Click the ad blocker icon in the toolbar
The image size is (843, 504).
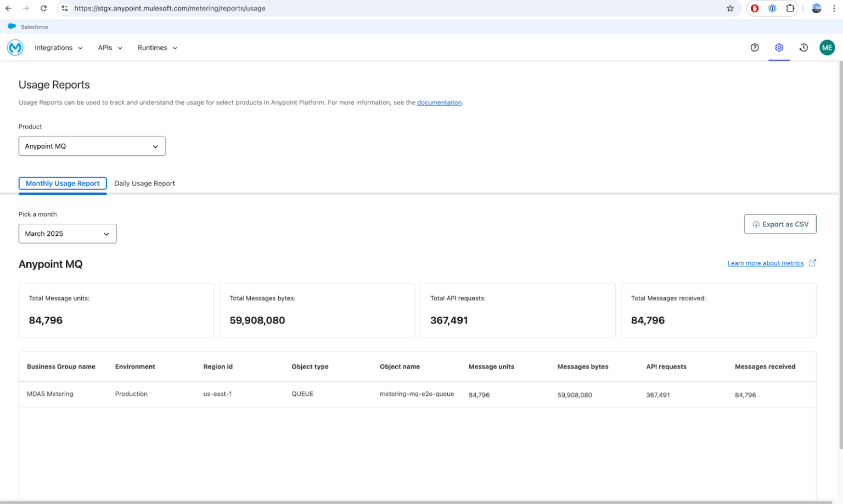pyautogui.click(x=754, y=8)
